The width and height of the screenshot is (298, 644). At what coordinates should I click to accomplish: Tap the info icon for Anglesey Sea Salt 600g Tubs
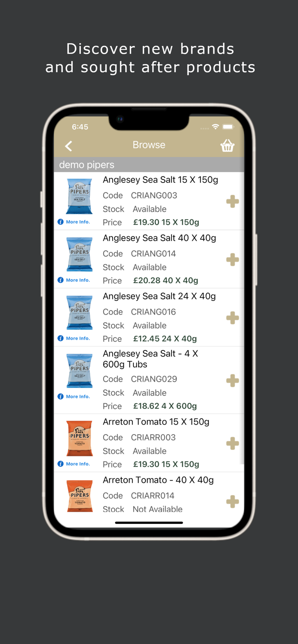(60, 396)
